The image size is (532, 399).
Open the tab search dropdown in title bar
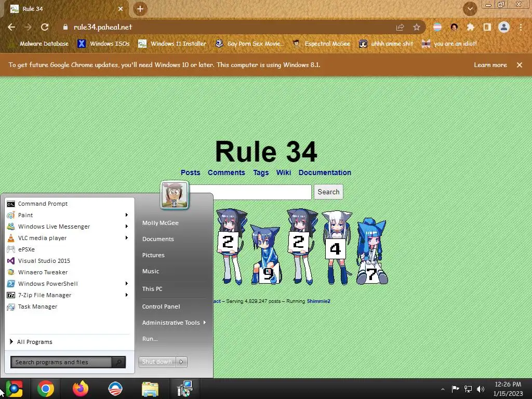coord(470,9)
